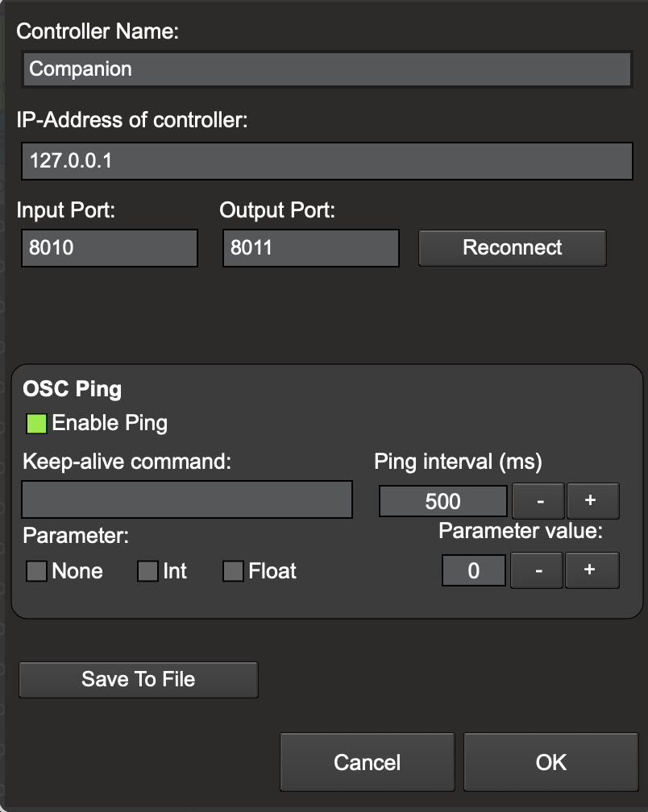Click the empty Keep-alive command field

point(187,499)
